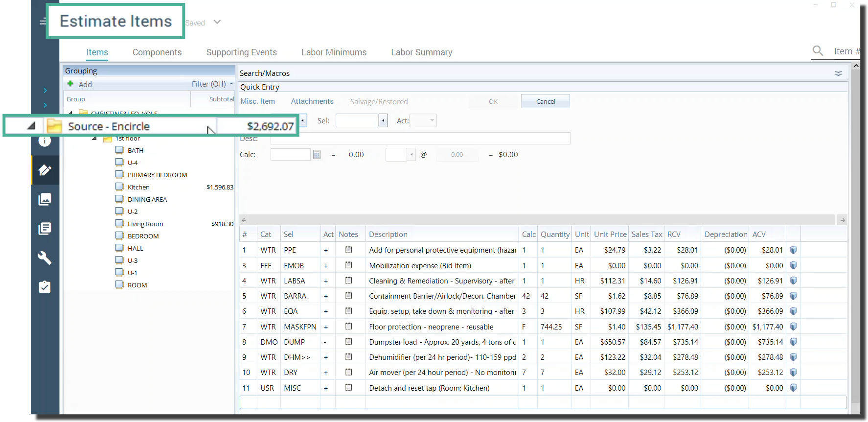Open the wrench tools sidebar icon
The width and height of the screenshot is (868, 422).
(45, 258)
